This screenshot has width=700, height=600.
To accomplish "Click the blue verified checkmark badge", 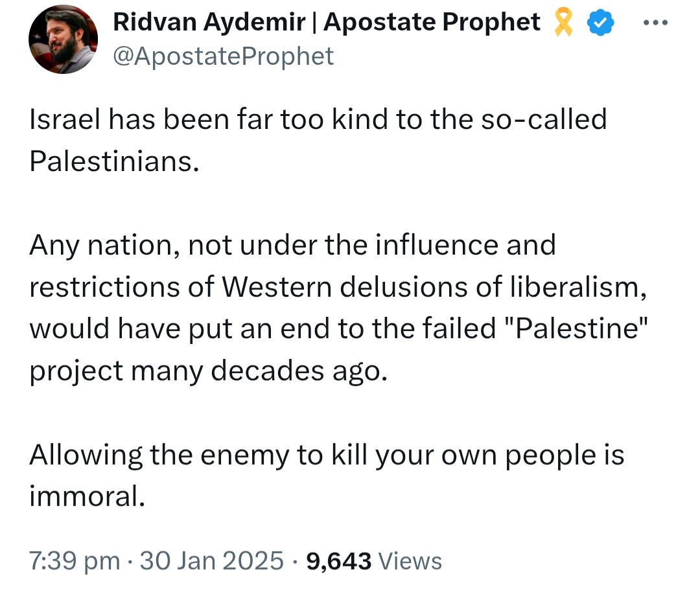I will coord(600,23).
